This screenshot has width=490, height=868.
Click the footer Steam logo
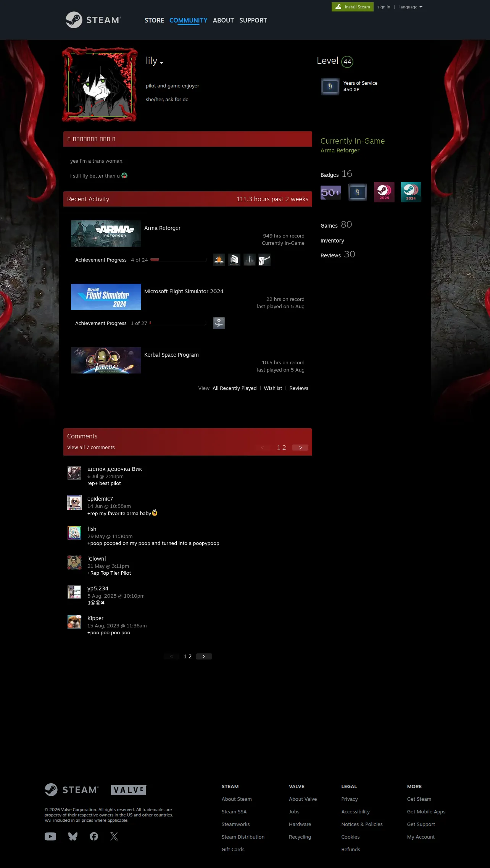(72, 790)
